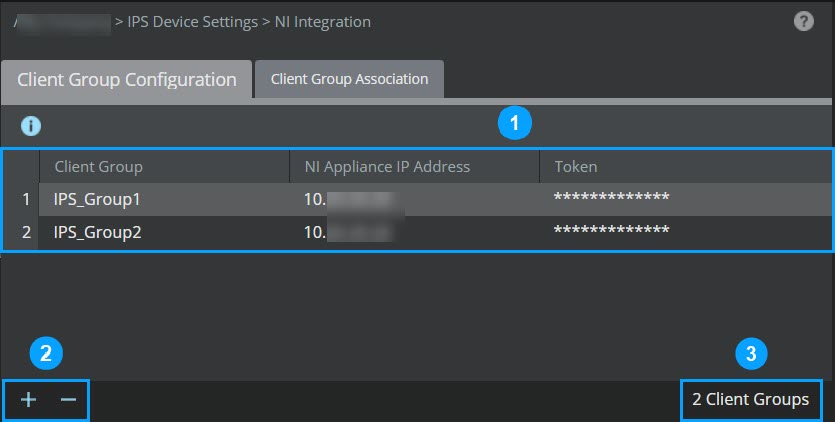Click the NI Appliance IP Address header
835x422 pixels.
(414, 167)
